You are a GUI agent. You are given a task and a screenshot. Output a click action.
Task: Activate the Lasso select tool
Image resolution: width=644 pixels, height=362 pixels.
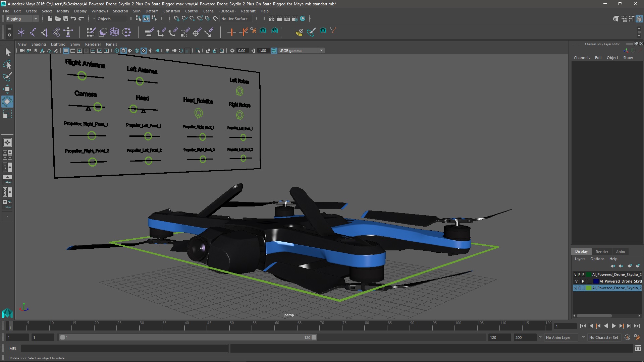7,64
